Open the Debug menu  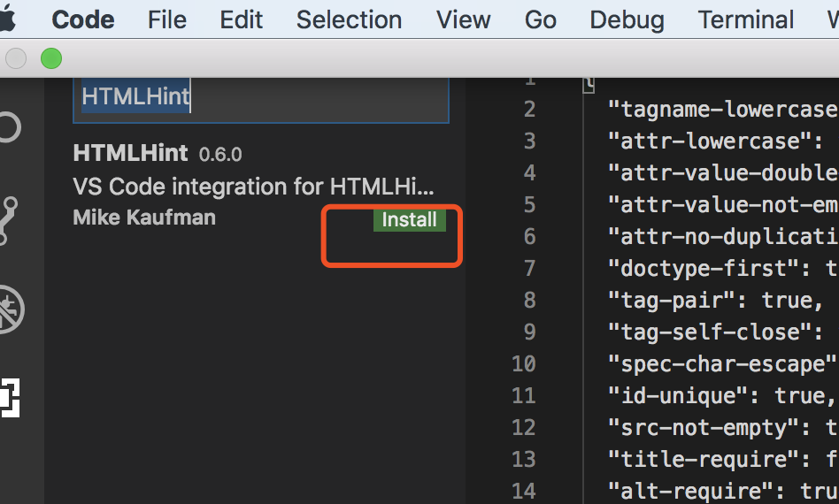(627, 19)
